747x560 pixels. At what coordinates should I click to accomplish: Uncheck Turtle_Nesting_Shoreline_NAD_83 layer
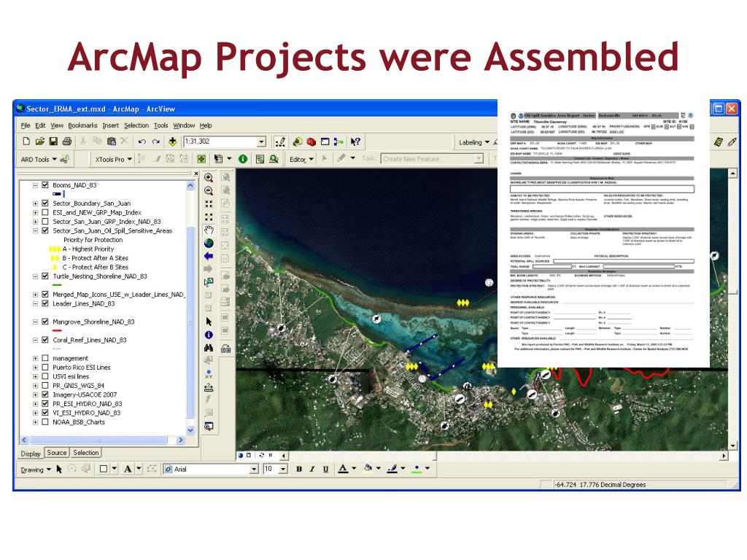[45, 276]
